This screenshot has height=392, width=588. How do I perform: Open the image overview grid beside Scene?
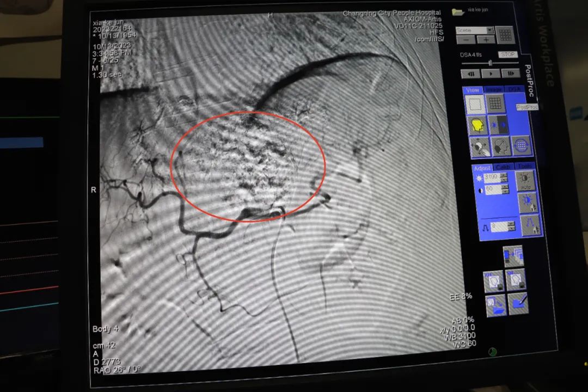tap(505, 35)
